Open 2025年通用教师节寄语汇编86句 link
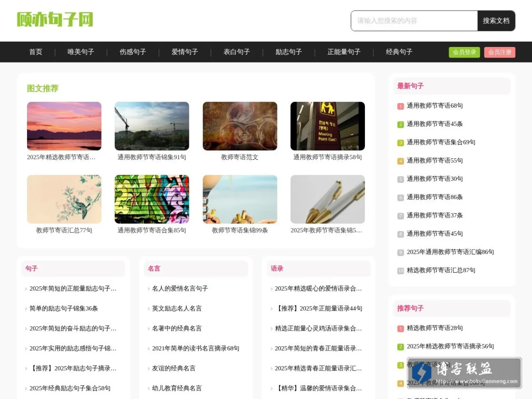This screenshot has width=532, height=399. pos(450,252)
